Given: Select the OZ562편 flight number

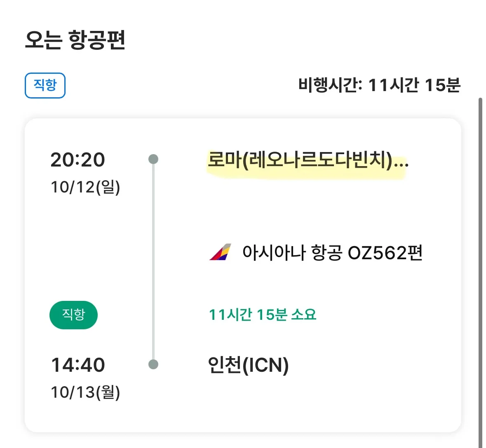Looking at the screenshot, I should pyautogui.click(x=385, y=253).
